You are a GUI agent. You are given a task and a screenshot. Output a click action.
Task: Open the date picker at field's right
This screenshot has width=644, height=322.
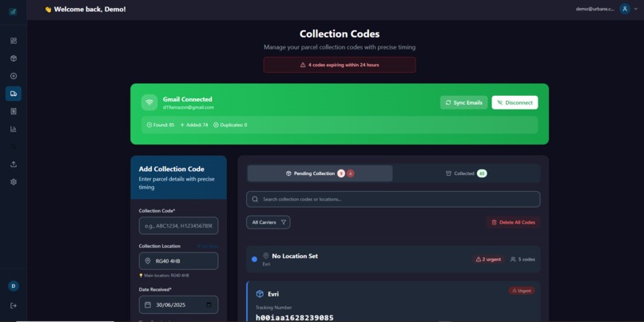pos(209,304)
